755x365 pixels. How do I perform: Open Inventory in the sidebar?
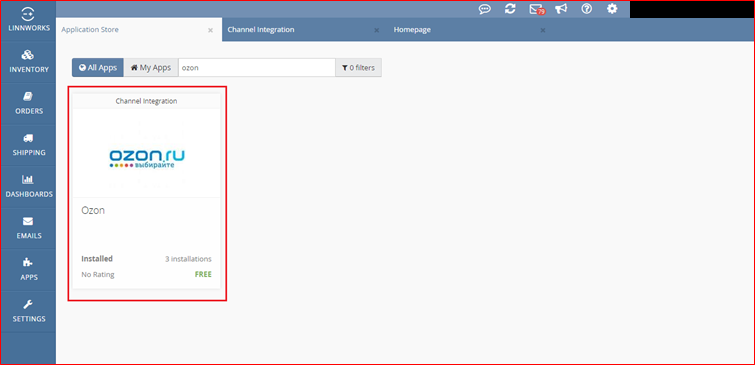28,62
